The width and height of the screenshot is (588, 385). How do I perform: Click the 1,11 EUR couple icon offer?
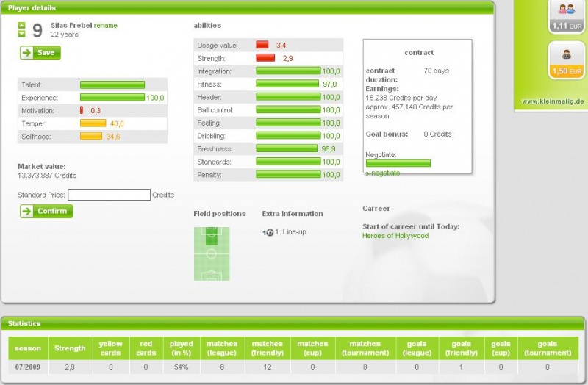point(567,16)
